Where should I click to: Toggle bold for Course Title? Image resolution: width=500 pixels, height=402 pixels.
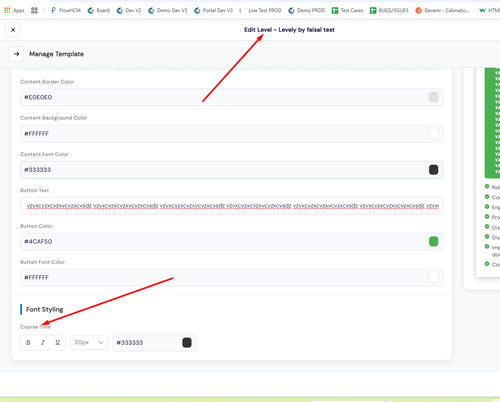(x=28, y=342)
